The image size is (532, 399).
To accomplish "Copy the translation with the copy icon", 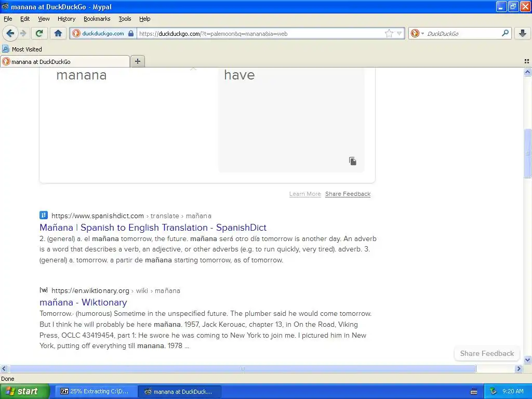I will coord(353,161).
